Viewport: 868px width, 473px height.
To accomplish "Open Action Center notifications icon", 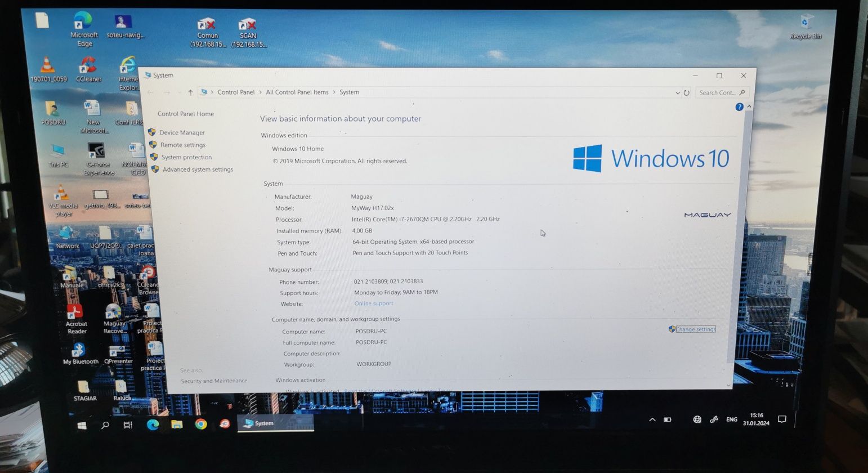I will coord(782,419).
